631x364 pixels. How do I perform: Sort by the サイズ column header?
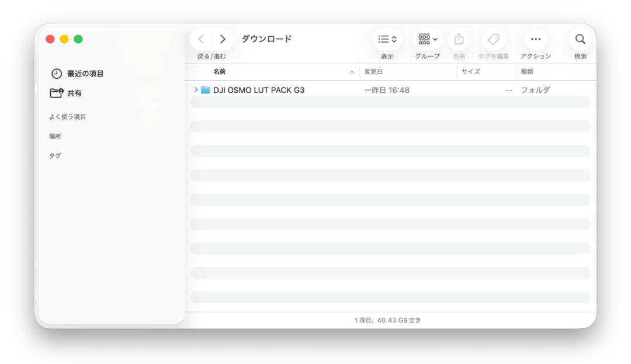[470, 72]
